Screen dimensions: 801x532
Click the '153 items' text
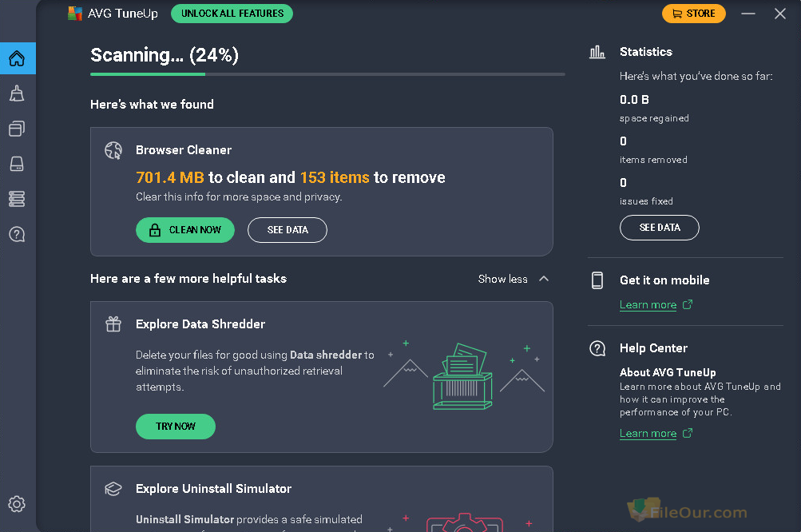point(335,177)
